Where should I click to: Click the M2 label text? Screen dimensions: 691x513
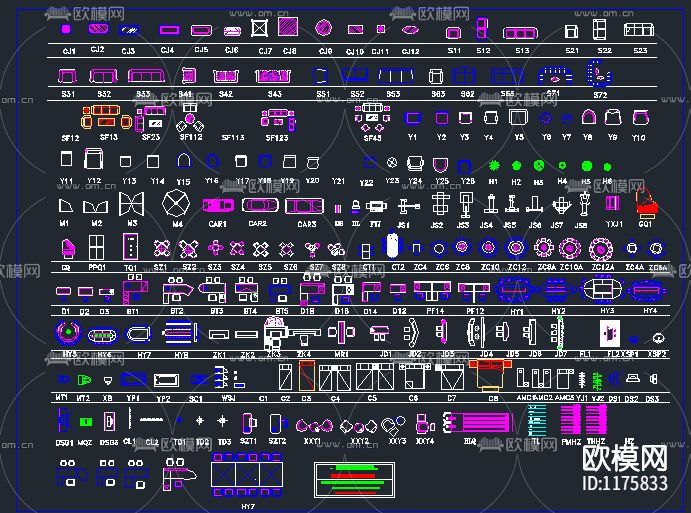(97, 223)
